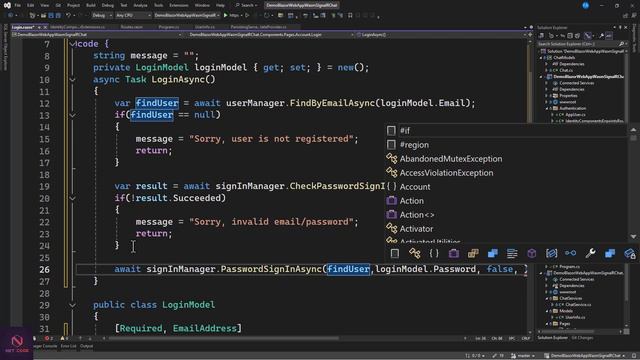Collapse the @code block at line 7
Viewport: 640px width, 360px height.
pos(72,44)
